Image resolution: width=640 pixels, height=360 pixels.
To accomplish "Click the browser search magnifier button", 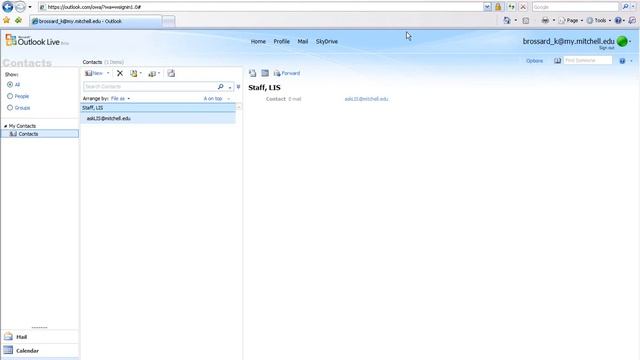I will [625, 7].
